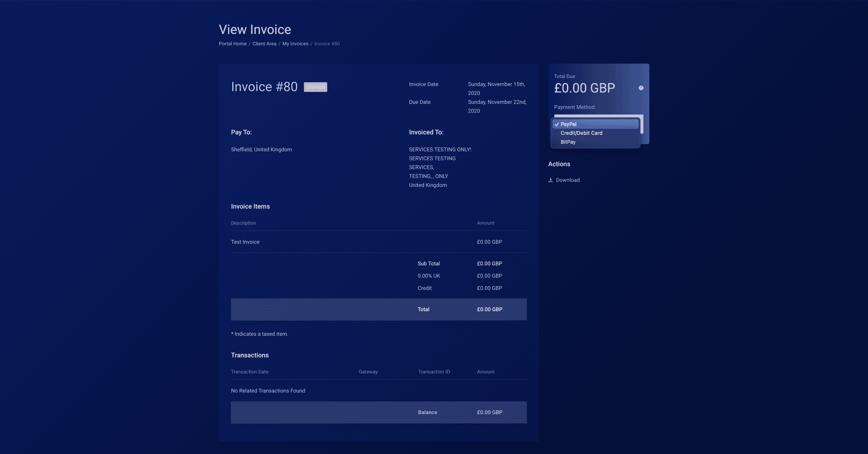Click the '* Indicates a taxed item.' note
The height and width of the screenshot is (454, 868).
pyautogui.click(x=259, y=334)
